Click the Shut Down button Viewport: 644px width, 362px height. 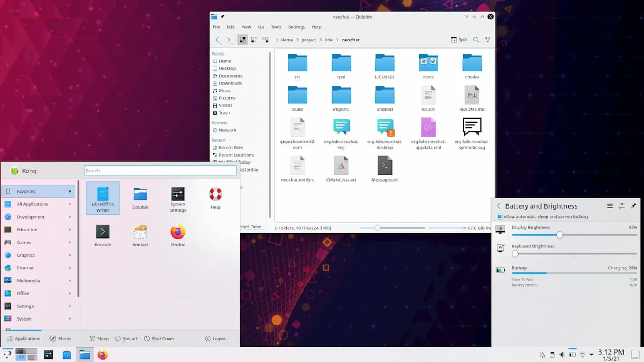(159, 339)
